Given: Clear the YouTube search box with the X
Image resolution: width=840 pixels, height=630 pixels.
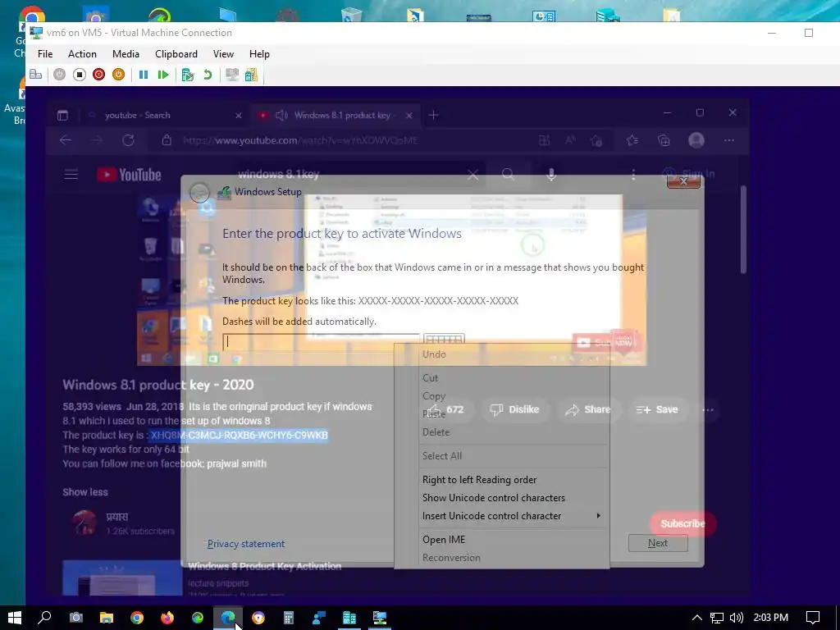Looking at the screenshot, I should (x=472, y=175).
